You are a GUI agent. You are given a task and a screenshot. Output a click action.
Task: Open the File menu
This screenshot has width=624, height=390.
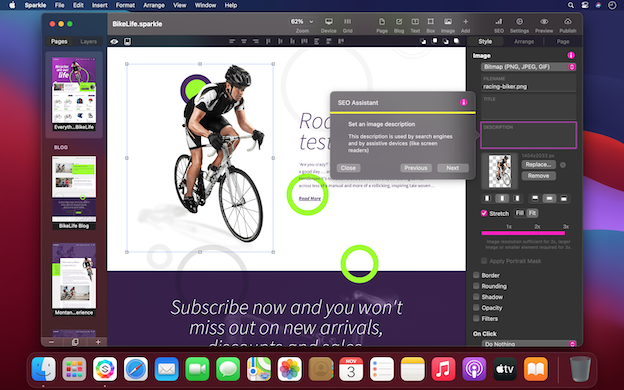pyautogui.click(x=59, y=5)
